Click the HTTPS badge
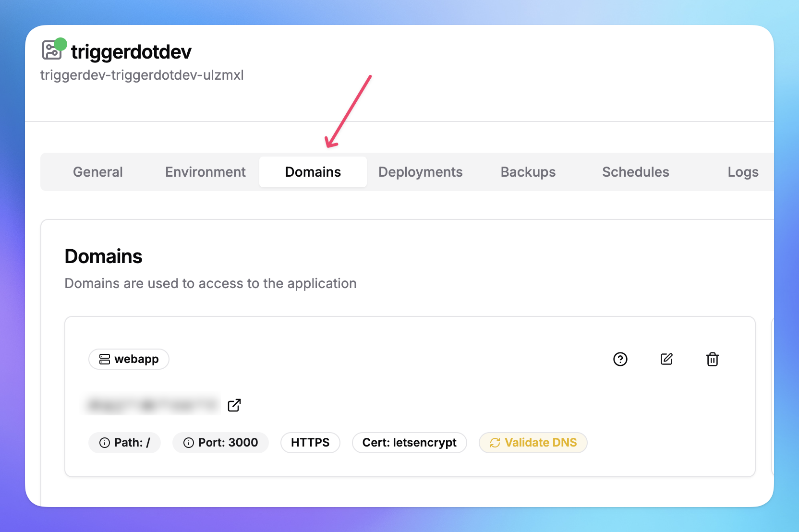 (310, 443)
